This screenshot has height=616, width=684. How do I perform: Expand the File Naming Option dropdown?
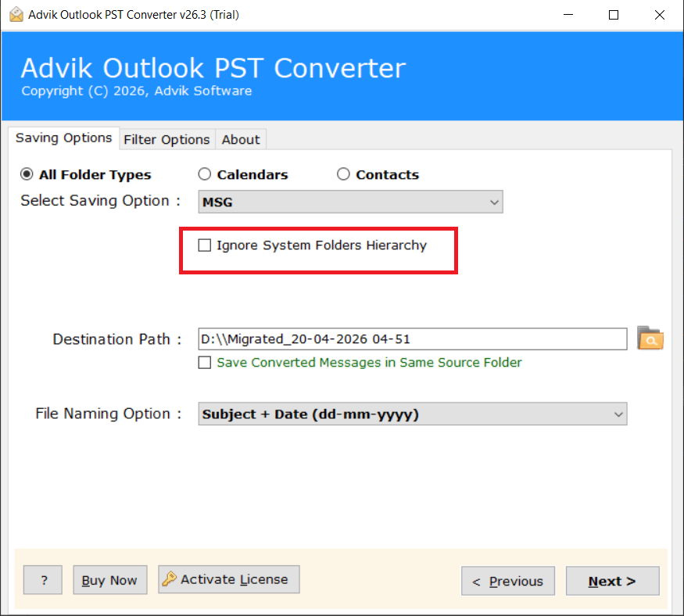pos(412,414)
